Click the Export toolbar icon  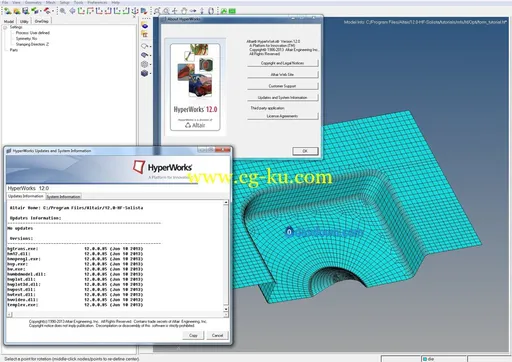(47, 11)
